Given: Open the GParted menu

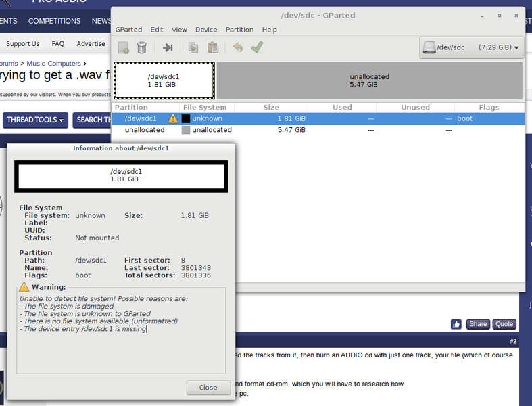Looking at the screenshot, I should [128, 30].
